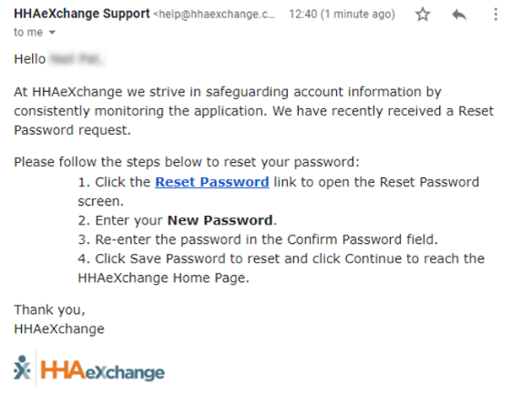Select the HHAeXchange Support sender name
Screen dimensions: 532x394
(82, 14)
